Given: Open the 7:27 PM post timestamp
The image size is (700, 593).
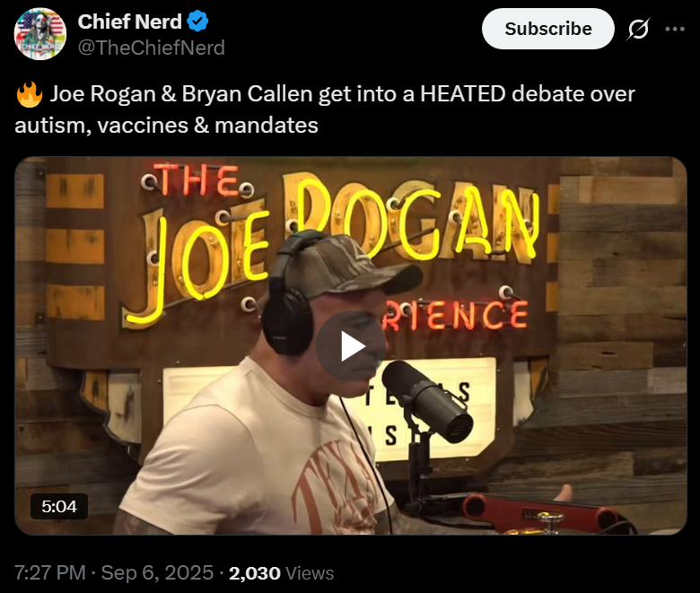Looking at the screenshot, I should click(x=50, y=572).
